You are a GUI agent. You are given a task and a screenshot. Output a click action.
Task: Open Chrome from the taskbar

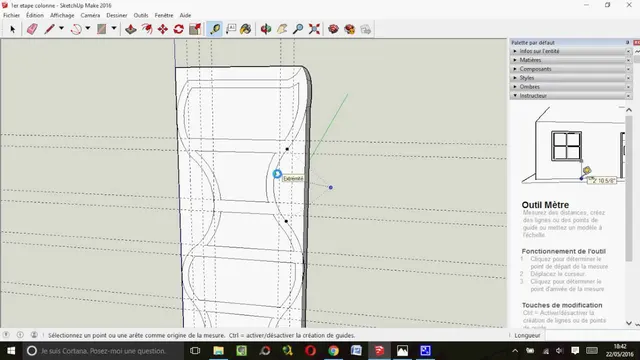tap(333, 351)
